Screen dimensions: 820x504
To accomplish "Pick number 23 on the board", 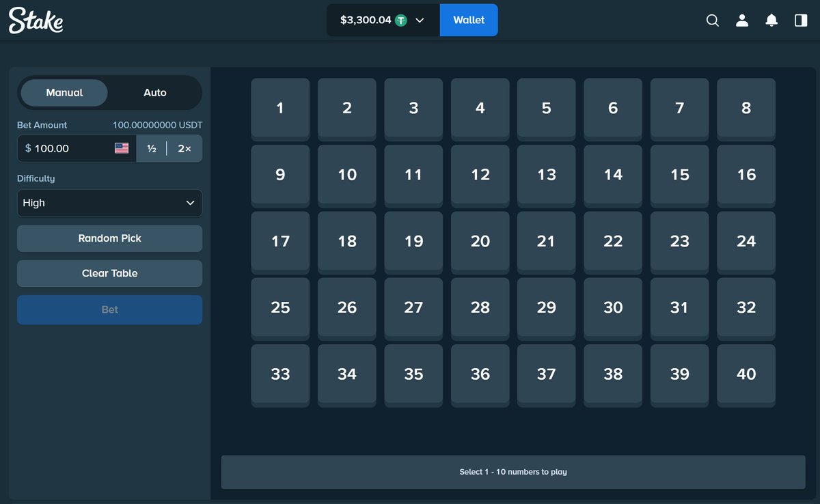I will [x=680, y=242].
